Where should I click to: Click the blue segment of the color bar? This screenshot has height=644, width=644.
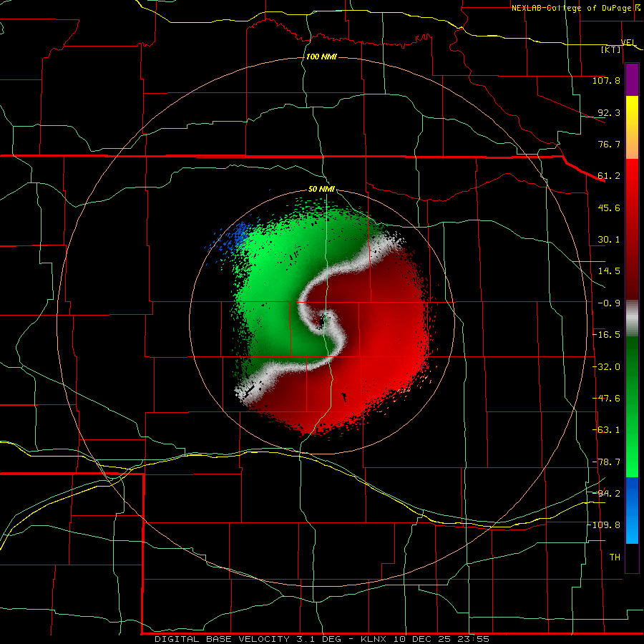tap(632, 510)
